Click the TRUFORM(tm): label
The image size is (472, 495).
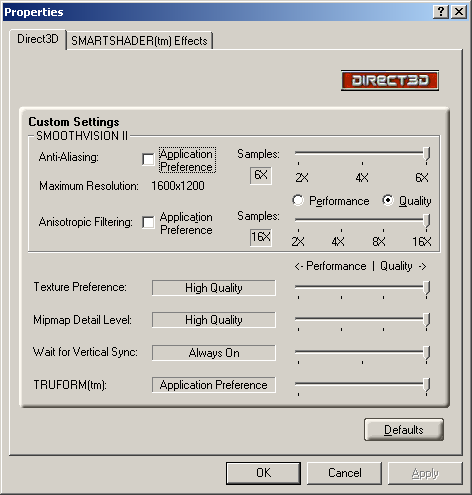[x=70, y=385]
